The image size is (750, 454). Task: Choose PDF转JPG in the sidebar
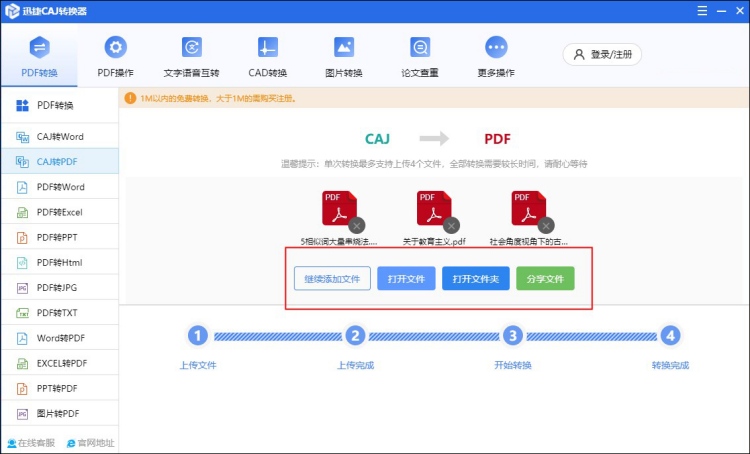(60, 288)
